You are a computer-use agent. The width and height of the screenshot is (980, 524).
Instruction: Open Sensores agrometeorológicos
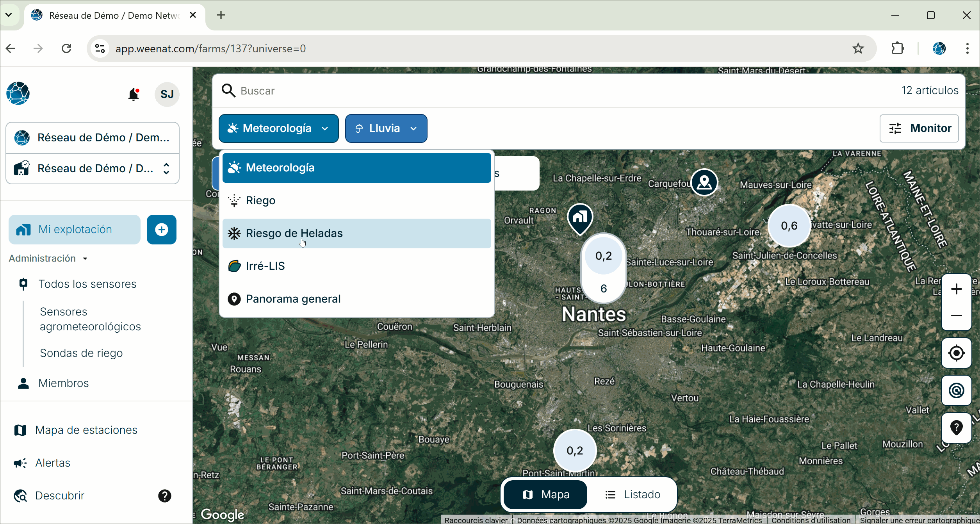point(90,319)
